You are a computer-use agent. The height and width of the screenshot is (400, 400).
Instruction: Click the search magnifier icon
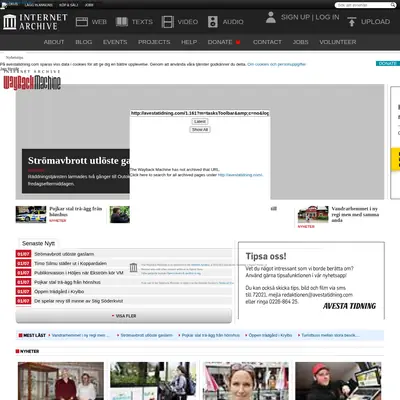coord(393,5)
